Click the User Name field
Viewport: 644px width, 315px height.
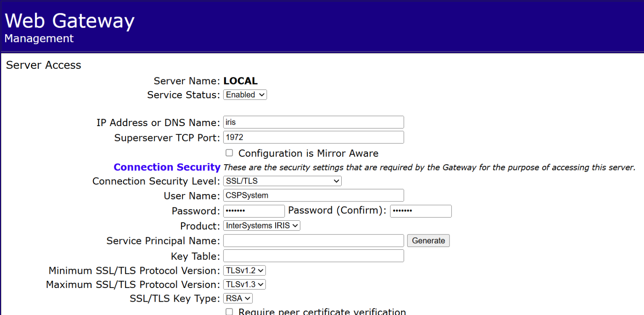coord(314,195)
